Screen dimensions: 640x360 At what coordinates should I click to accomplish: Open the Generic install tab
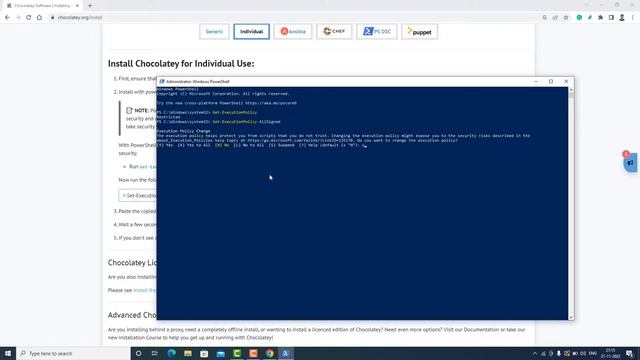tap(214, 31)
